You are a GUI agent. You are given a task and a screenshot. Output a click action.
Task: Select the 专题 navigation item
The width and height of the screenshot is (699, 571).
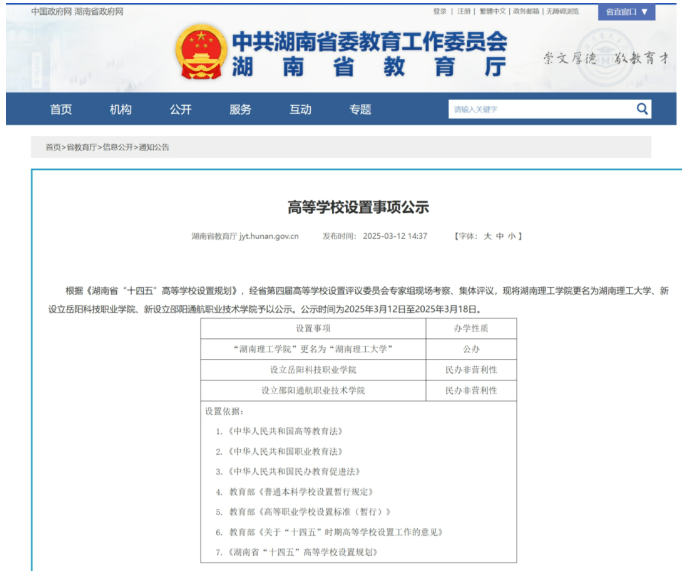pos(360,109)
